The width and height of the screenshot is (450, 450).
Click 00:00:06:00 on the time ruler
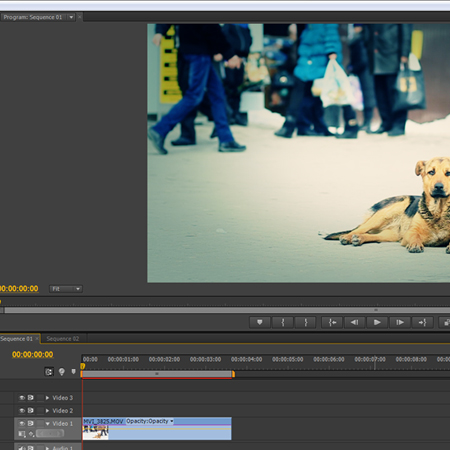click(x=329, y=359)
